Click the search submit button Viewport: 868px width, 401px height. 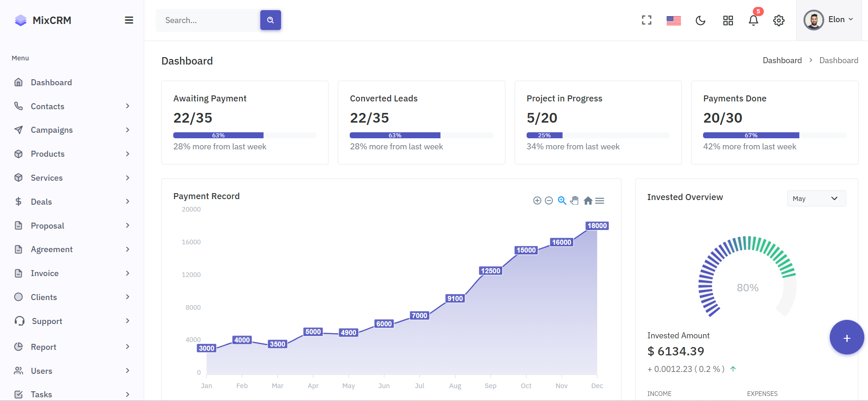[270, 20]
